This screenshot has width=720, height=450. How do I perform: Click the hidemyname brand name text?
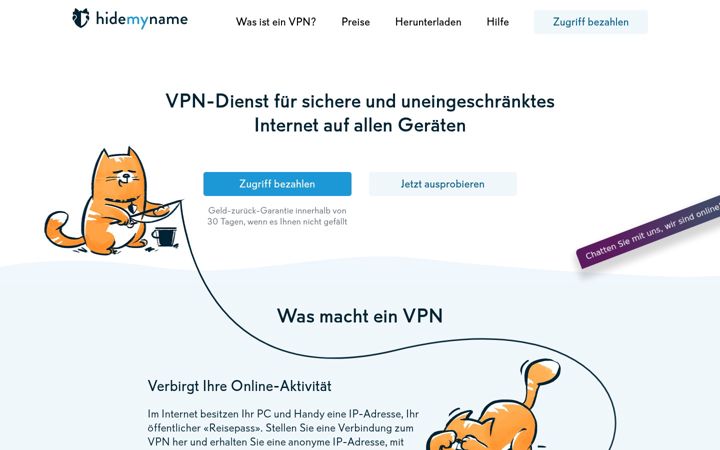tap(141, 19)
